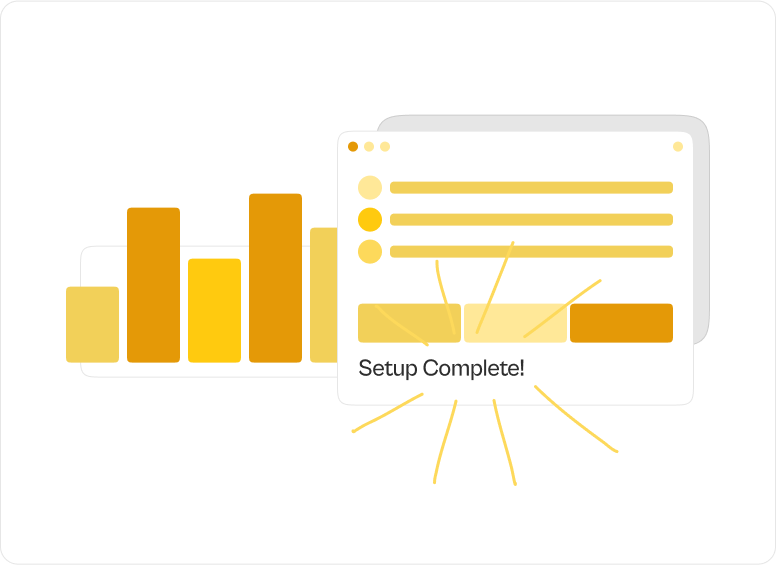Select the chart bar partly behind window
776x565 pixels.
click(324, 295)
